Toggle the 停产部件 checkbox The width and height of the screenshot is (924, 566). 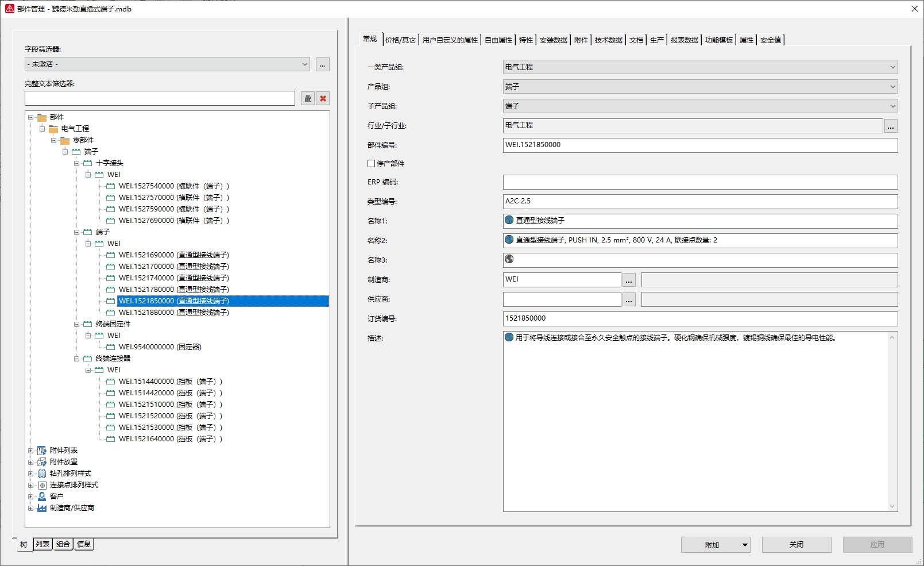click(x=371, y=164)
